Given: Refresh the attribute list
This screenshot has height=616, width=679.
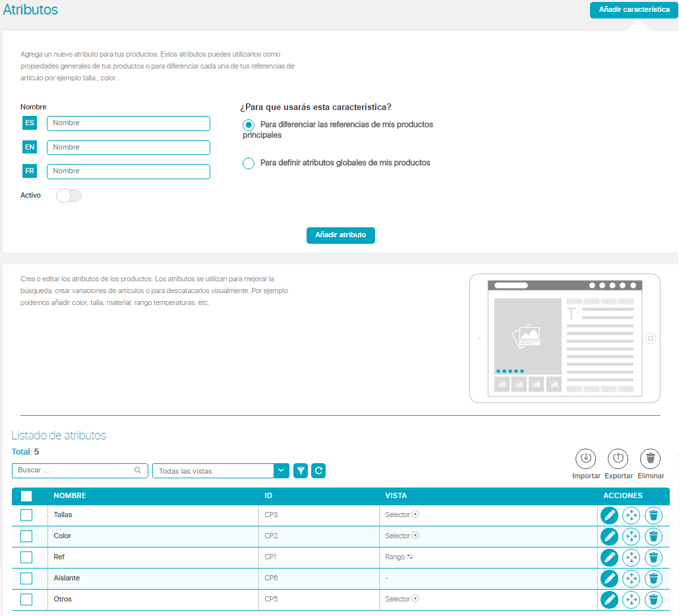Looking at the screenshot, I should point(318,470).
